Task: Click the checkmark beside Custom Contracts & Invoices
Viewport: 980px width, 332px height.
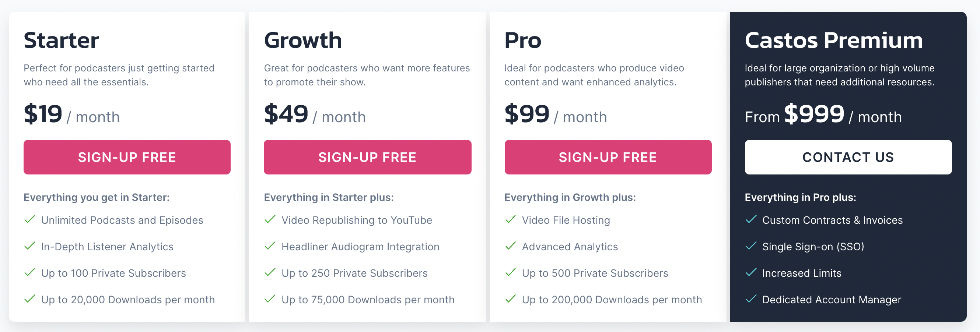Action: point(750,220)
